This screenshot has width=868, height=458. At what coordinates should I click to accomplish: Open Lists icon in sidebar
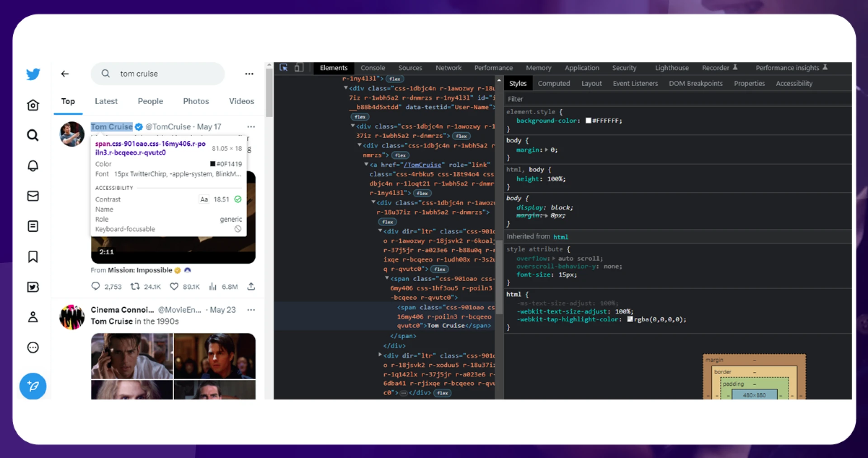(x=33, y=226)
